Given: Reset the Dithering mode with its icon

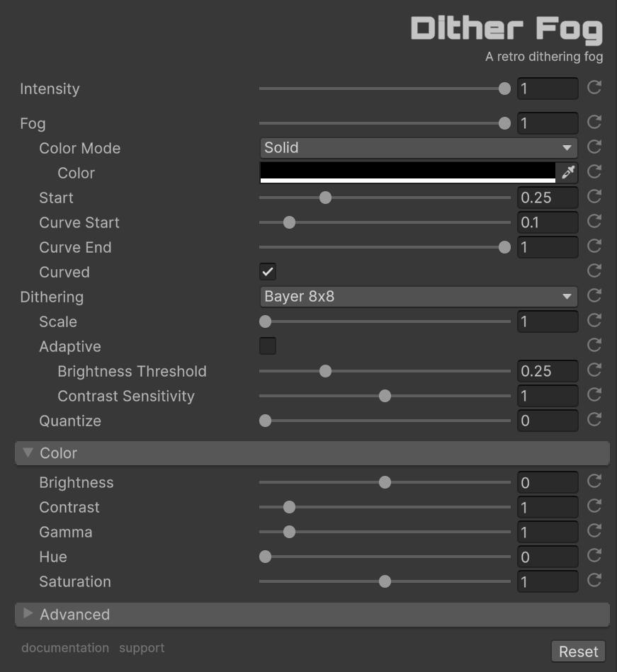Looking at the screenshot, I should [x=594, y=295].
